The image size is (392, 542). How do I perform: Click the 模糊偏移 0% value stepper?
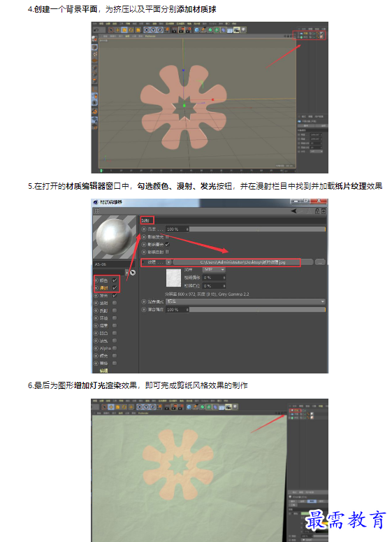tap(224, 278)
